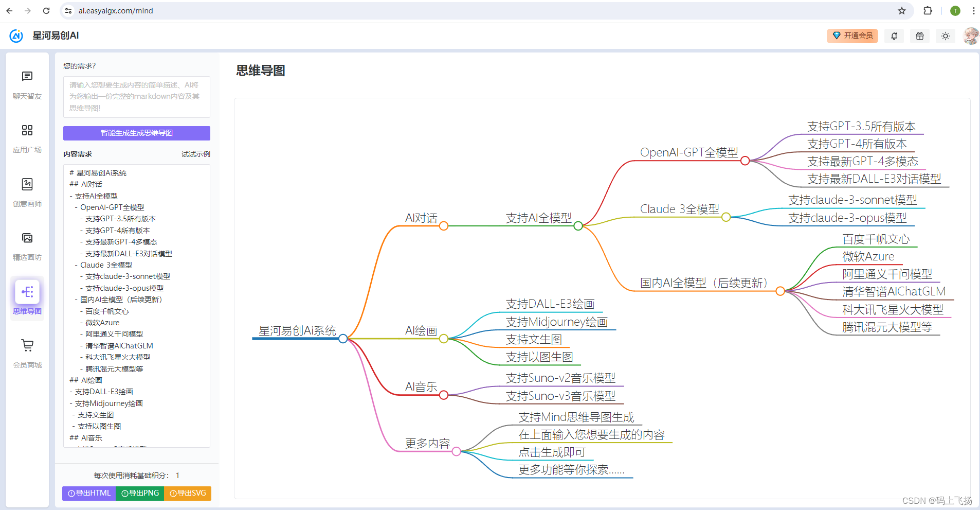This screenshot has height=510, width=980.
Task: Click '## AI音乐' line in content editor
Action: click(86, 438)
